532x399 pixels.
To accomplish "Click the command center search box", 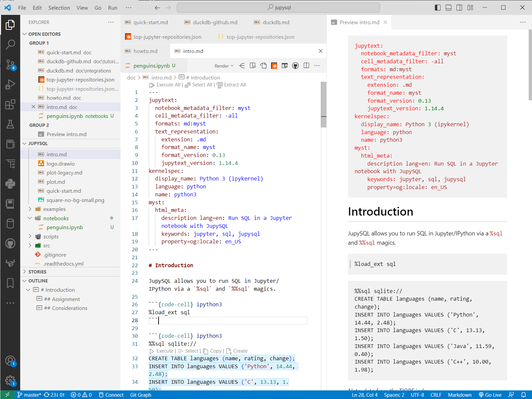I will click(x=278, y=8).
